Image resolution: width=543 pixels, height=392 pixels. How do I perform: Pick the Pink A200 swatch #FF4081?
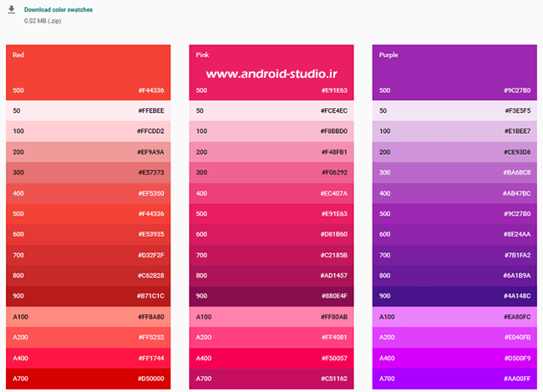[271, 338]
